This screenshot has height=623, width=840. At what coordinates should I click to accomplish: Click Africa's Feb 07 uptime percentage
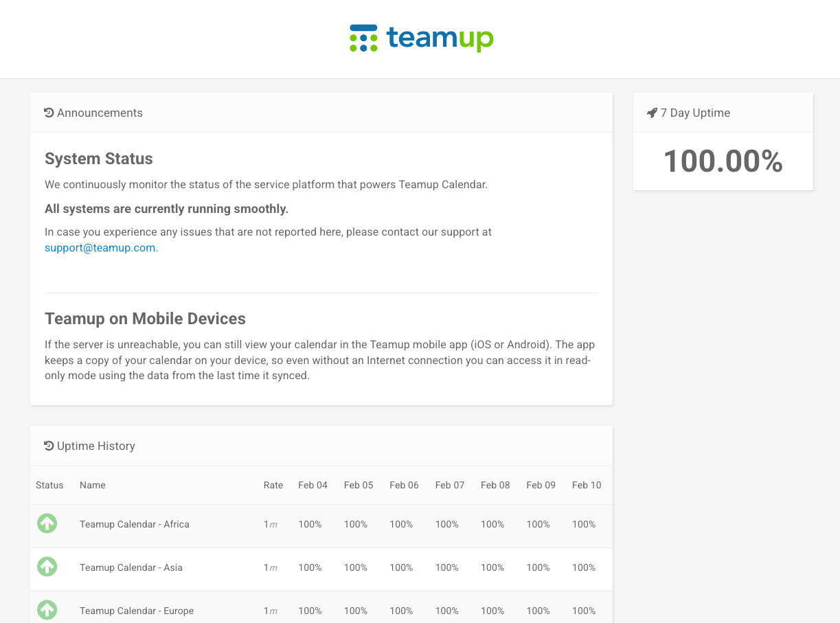pos(446,524)
